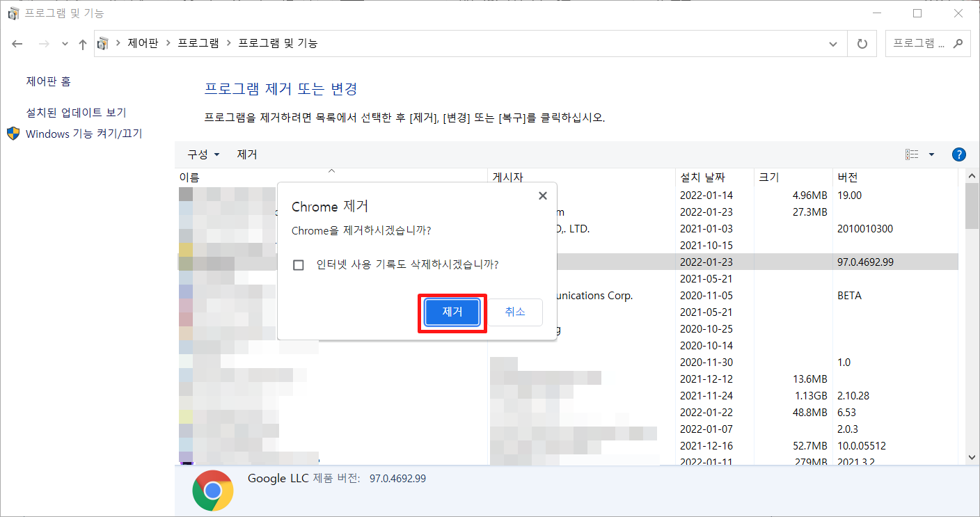Expand the chevron after 제어판 breadcrumb
This screenshot has width=980, height=517.
point(168,44)
